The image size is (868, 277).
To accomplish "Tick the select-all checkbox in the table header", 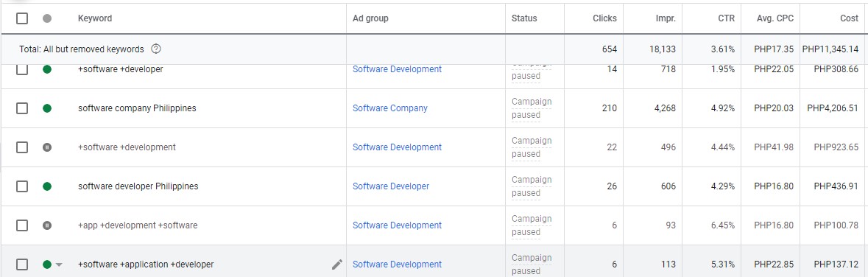I will [x=21, y=18].
